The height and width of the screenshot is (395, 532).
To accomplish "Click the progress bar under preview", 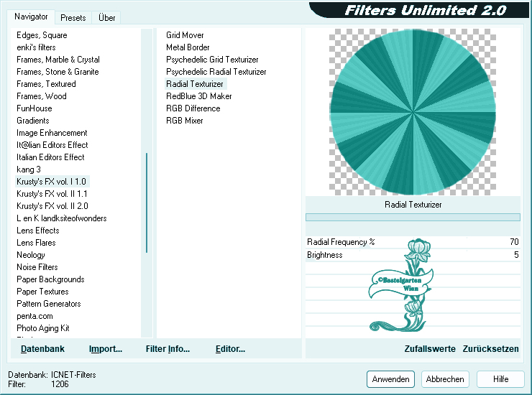I will point(413,218).
